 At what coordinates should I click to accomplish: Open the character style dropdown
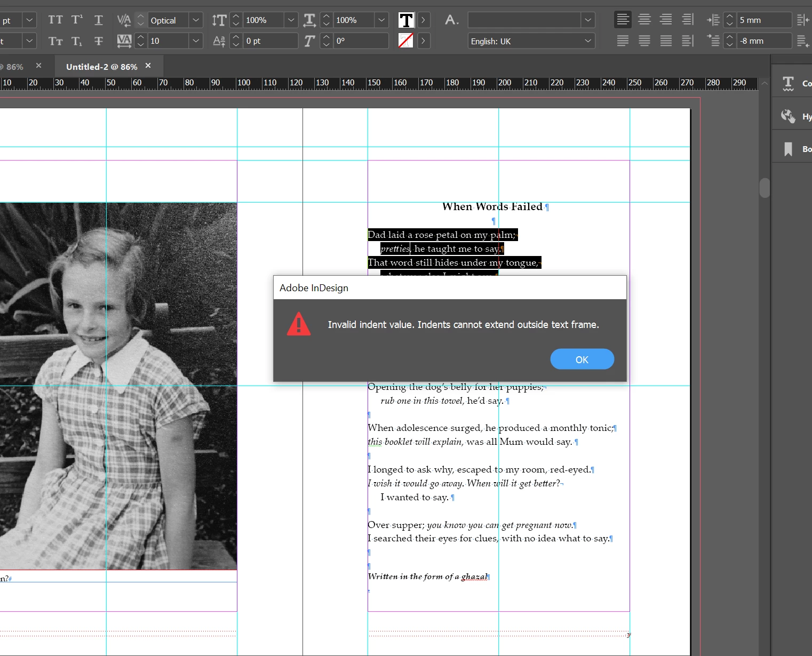tap(587, 20)
